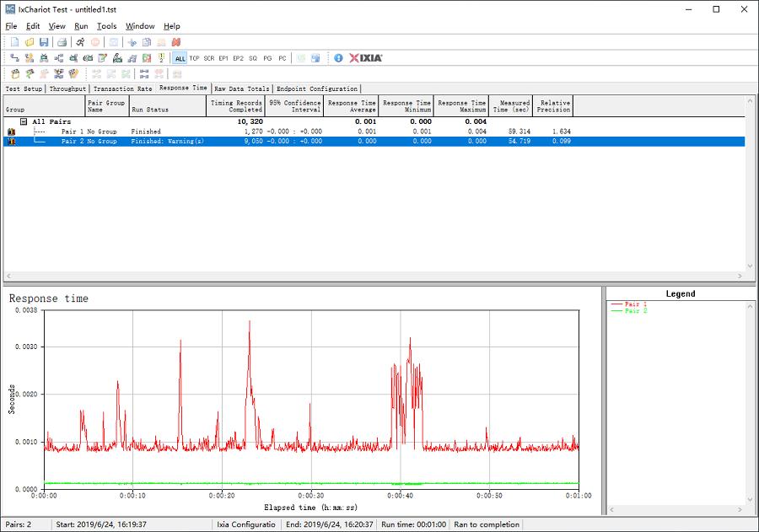Collapse the All Pairs tree group
The height and width of the screenshot is (532, 759).
(x=24, y=121)
